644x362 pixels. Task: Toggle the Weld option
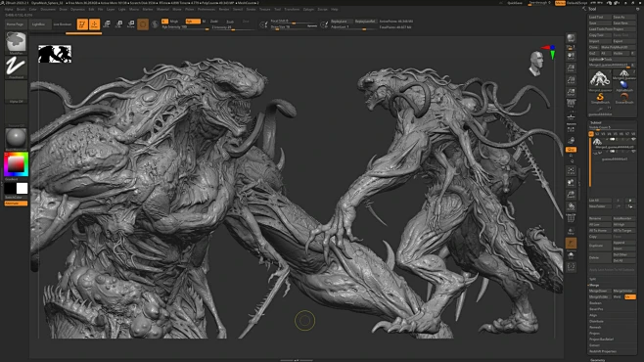click(x=618, y=296)
